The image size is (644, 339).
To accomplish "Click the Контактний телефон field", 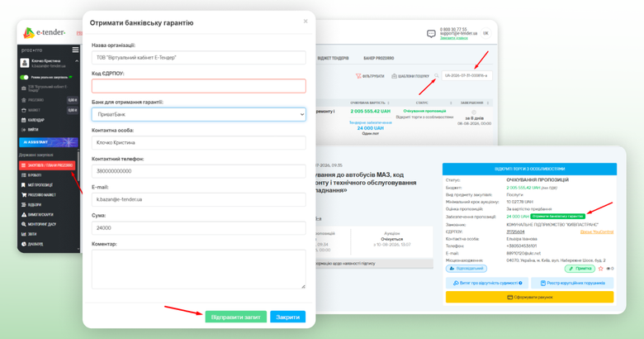I will [x=199, y=171].
